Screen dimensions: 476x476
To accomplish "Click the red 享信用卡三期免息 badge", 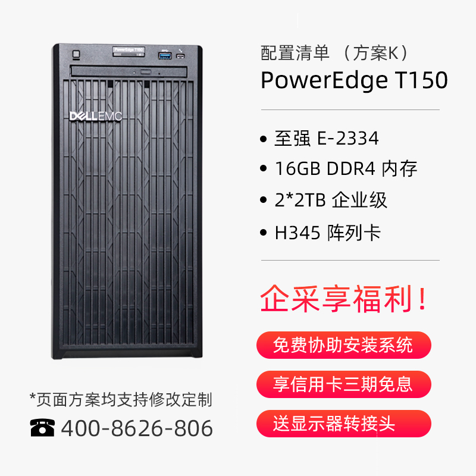I will point(344,384).
